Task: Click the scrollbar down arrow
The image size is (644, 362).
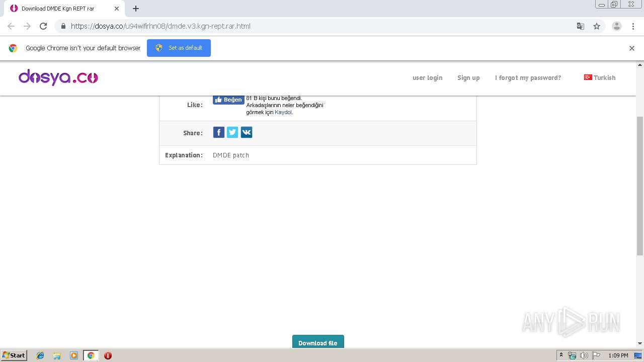Action: click(640, 343)
